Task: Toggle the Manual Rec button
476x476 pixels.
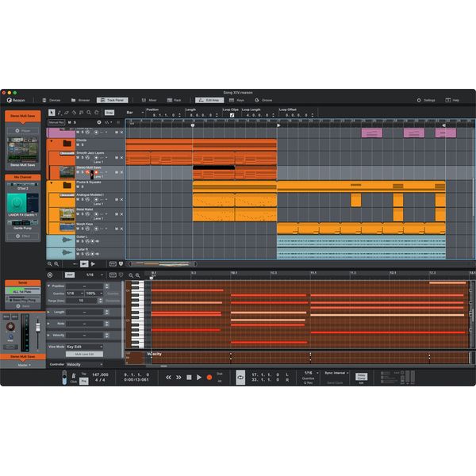Action: click(56, 122)
